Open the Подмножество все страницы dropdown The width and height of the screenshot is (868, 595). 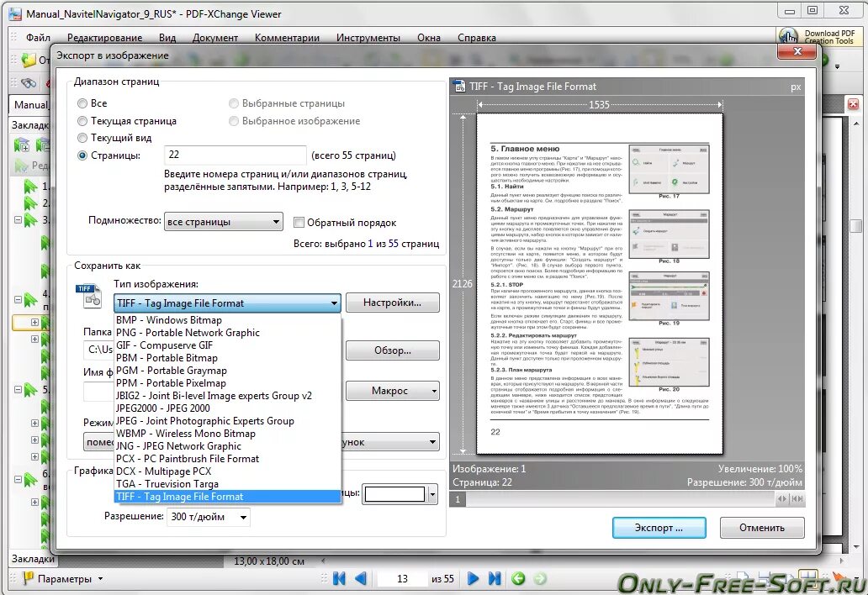coord(224,222)
